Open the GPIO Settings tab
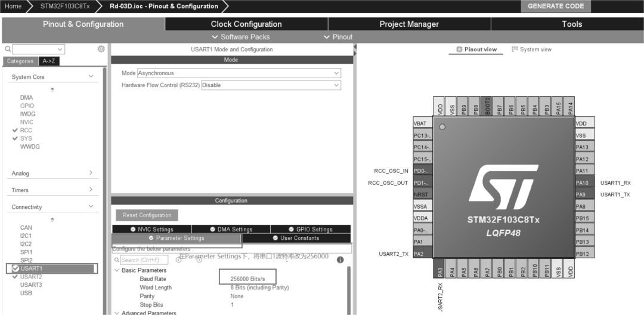 [311, 229]
